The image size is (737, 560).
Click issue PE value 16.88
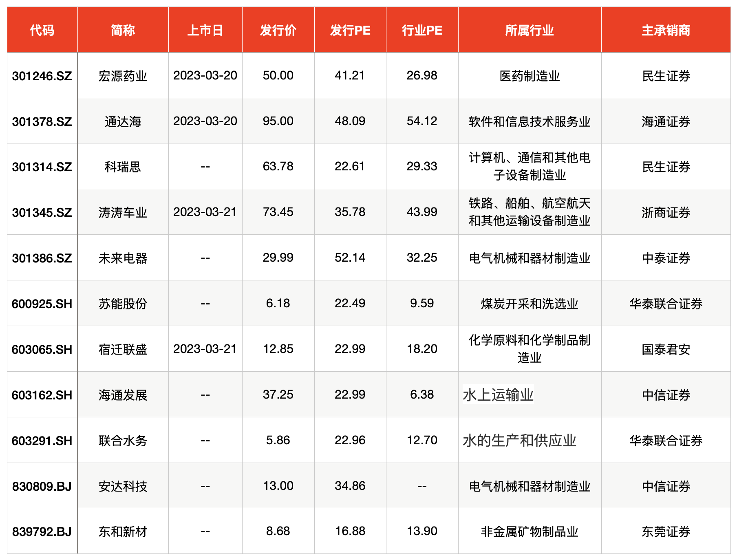pyautogui.click(x=350, y=531)
